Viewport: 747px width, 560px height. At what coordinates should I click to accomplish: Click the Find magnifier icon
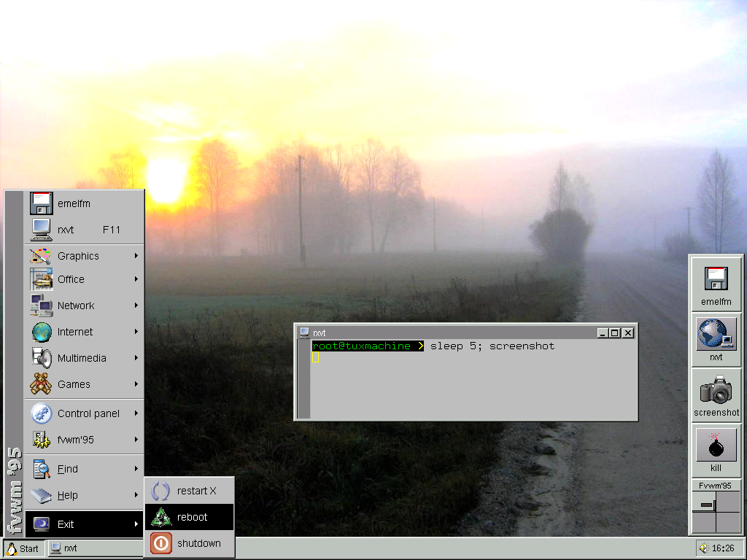tap(41, 469)
